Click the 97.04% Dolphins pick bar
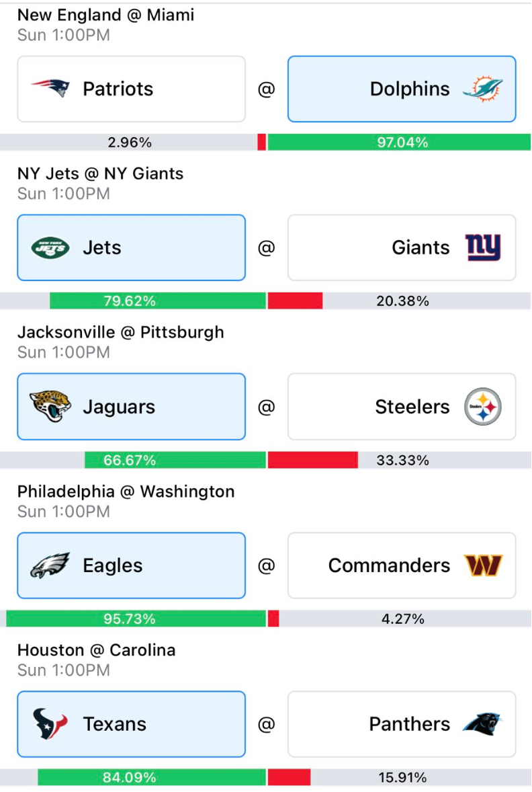Screen dimensions: 532x792 [x=399, y=143]
